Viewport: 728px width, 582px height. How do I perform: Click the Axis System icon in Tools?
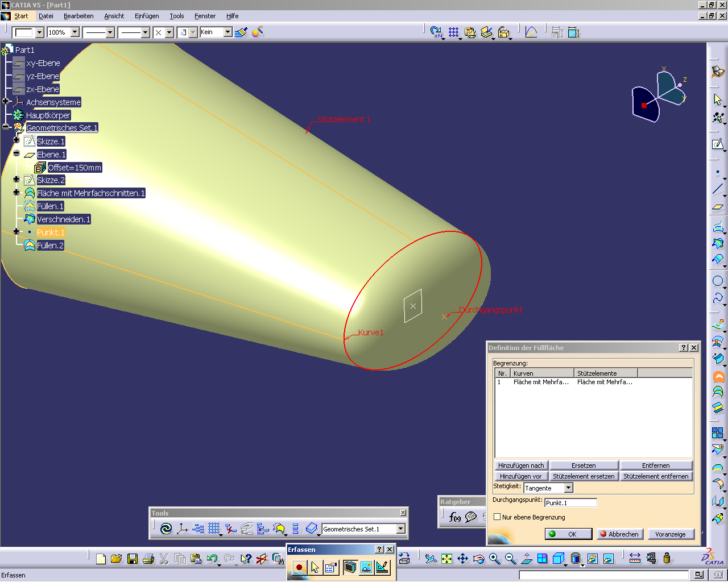(x=182, y=529)
